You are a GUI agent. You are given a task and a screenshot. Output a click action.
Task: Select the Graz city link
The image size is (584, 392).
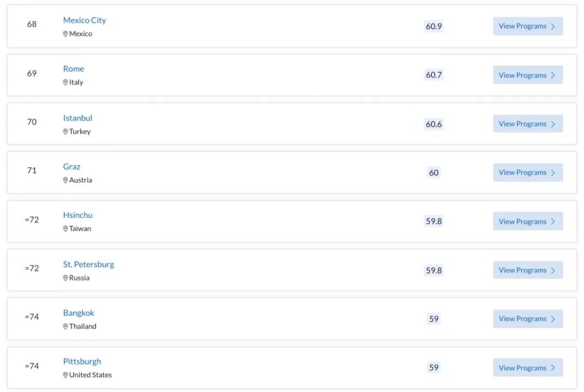71,166
